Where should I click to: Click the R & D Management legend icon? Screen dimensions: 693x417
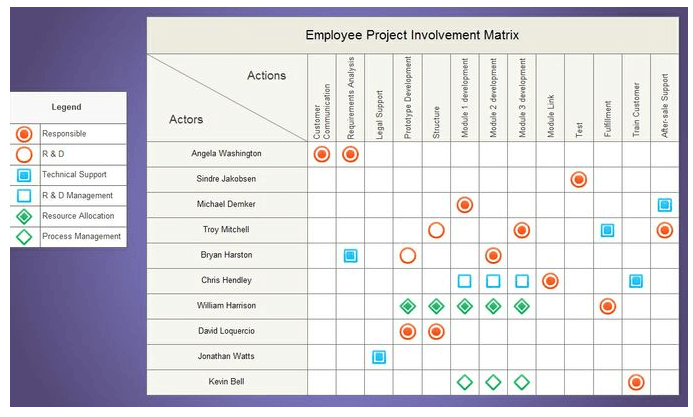point(24,196)
